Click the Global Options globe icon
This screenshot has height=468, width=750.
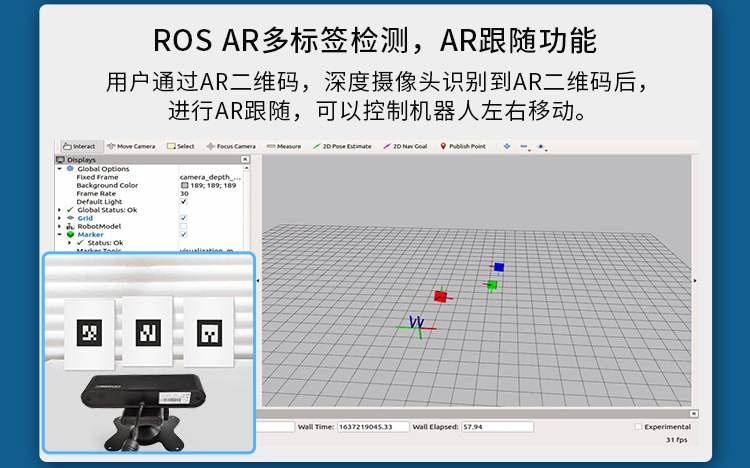(70, 169)
